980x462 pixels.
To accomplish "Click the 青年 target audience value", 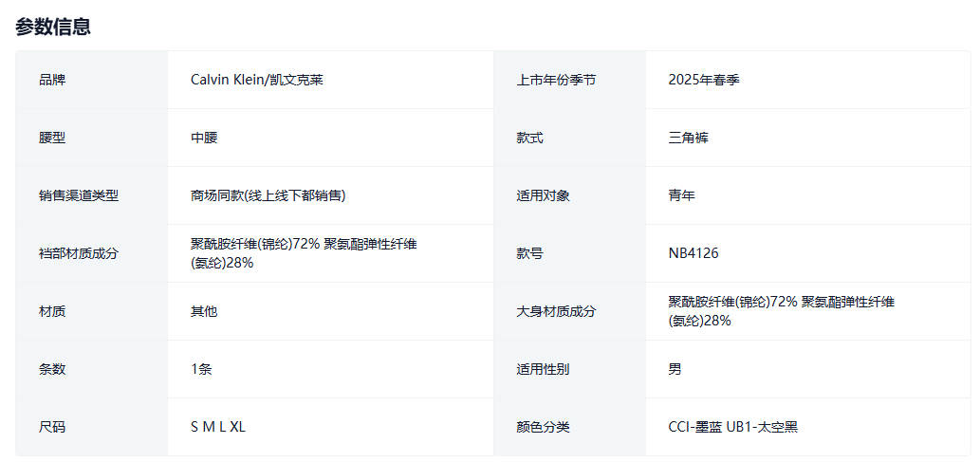I will click(681, 195).
